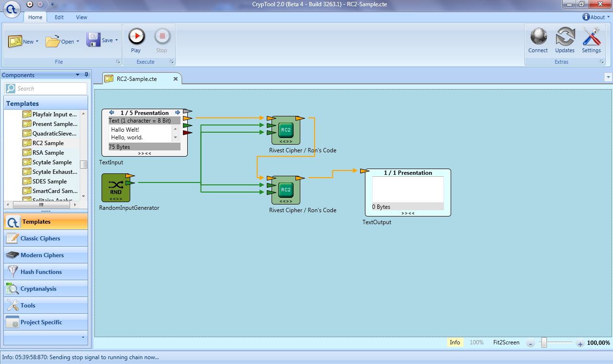Click the zoom in plus button
This screenshot has height=364, width=613.
point(580,343)
